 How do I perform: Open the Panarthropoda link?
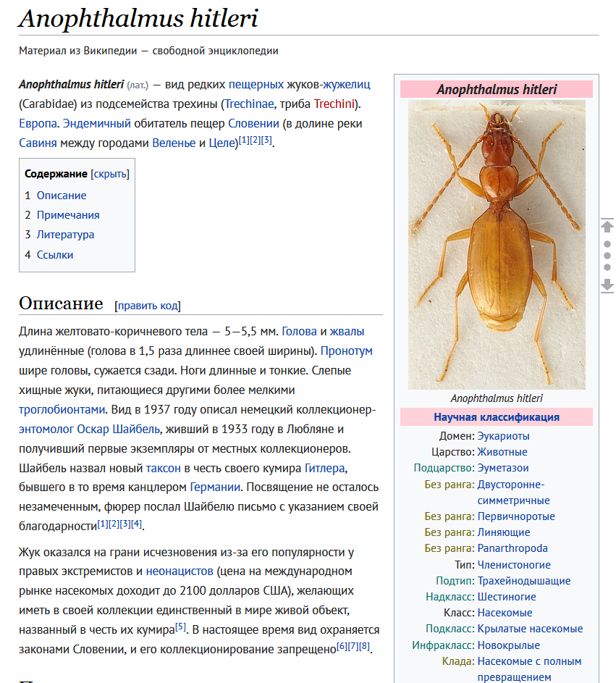click(x=512, y=548)
